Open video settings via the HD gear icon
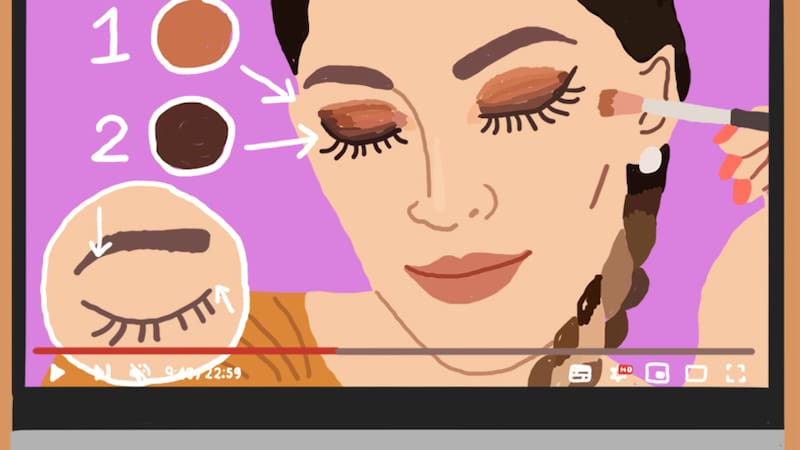The height and width of the screenshot is (450, 800). click(620, 373)
